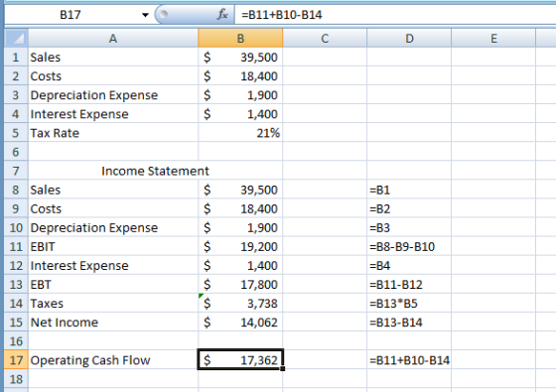Click the Sales label in row 8

tap(46, 190)
